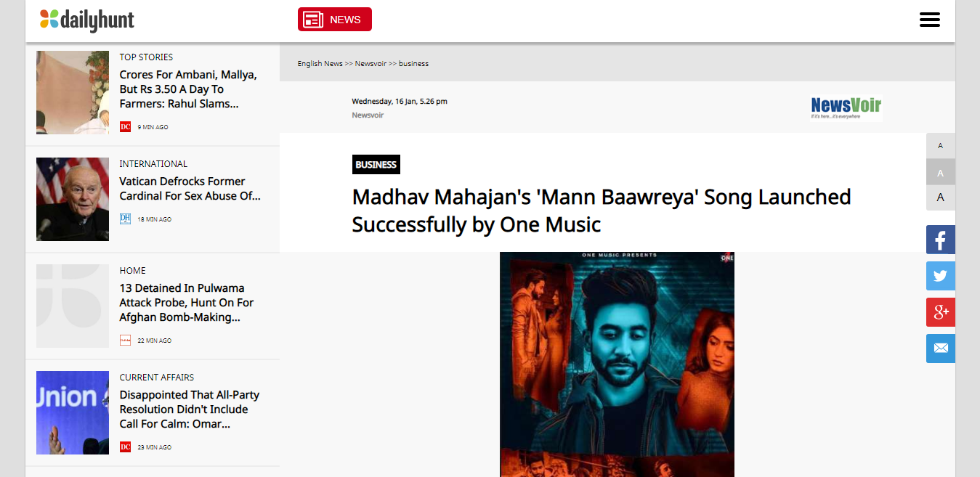This screenshot has height=477, width=980.
Task: Click the Pulwama story placeholder thumbnail
Action: (73, 306)
